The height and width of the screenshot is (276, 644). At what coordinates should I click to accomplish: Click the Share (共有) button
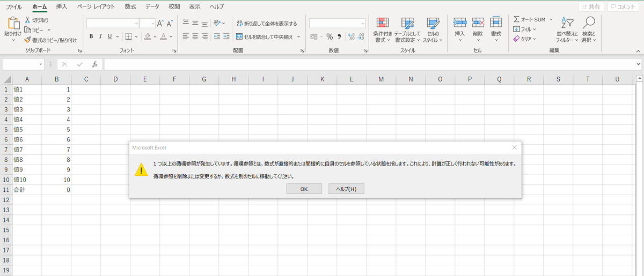(x=591, y=7)
